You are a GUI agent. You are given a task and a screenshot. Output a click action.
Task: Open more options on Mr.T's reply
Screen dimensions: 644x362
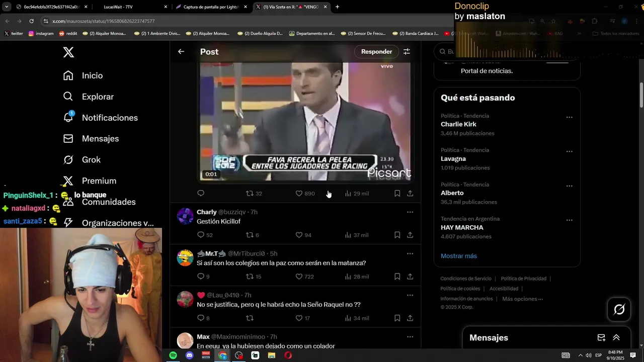[410, 253]
